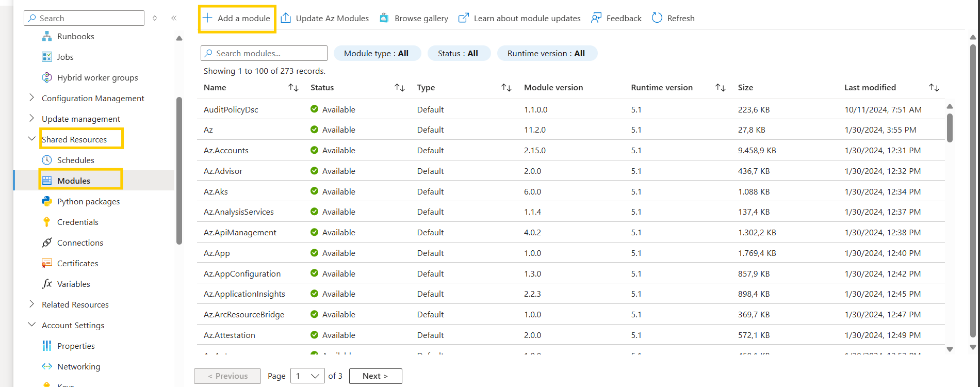Image resolution: width=980 pixels, height=387 pixels.
Task: Open the Az.Advisor module
Action: tap(223, 171)
